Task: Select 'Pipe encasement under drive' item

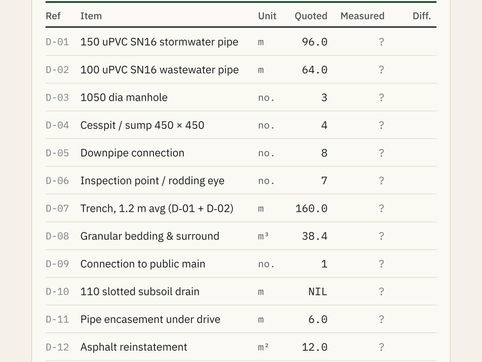Action: coord(150,319)
